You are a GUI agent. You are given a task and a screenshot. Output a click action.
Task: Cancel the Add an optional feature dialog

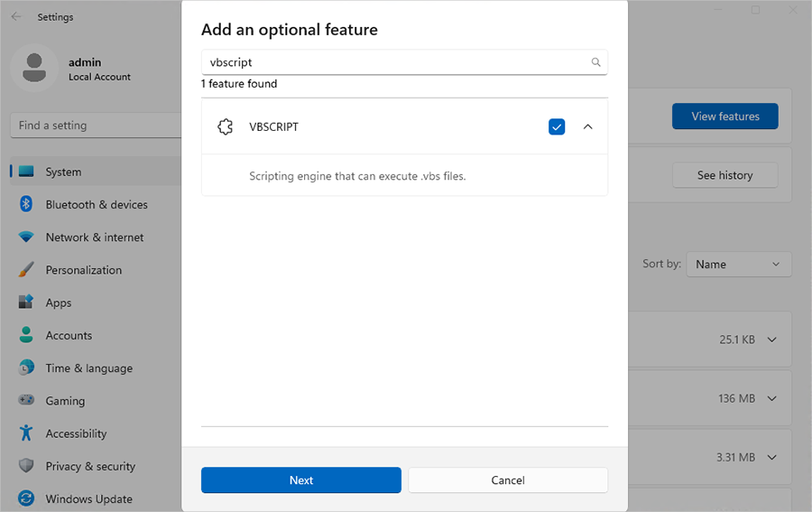(508, 480)
